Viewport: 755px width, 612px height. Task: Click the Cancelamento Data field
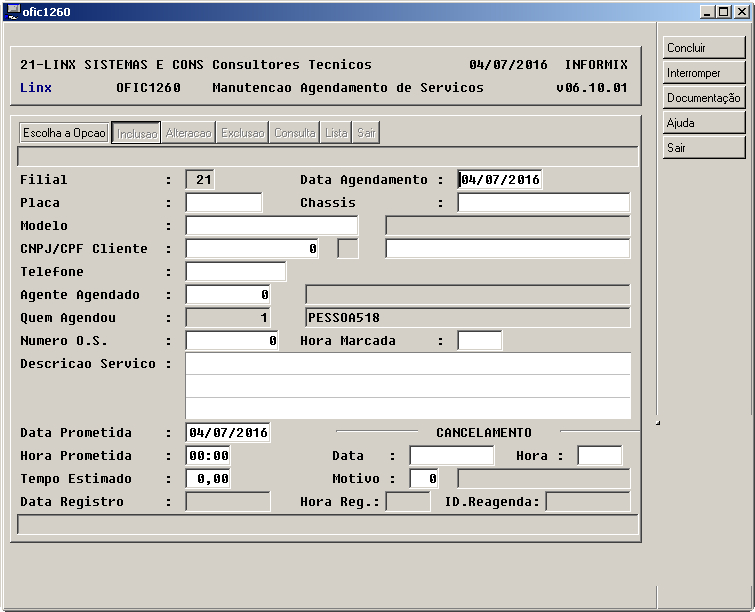[452, 456]
